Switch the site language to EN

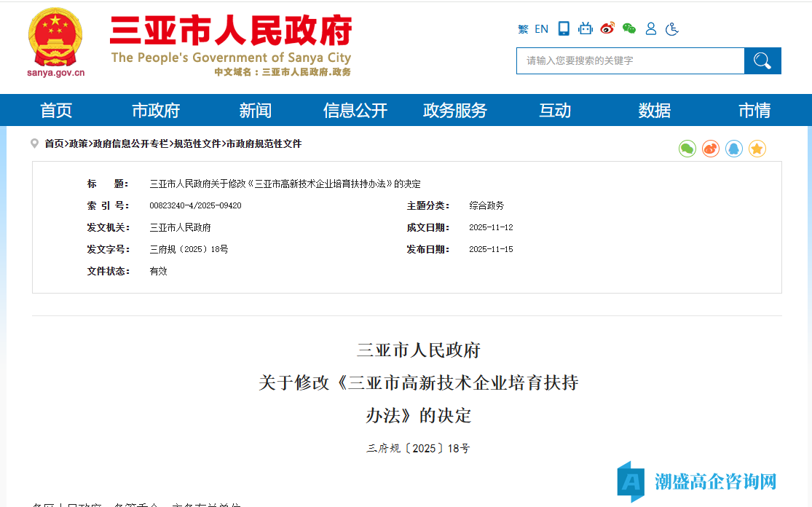(541, 28)
